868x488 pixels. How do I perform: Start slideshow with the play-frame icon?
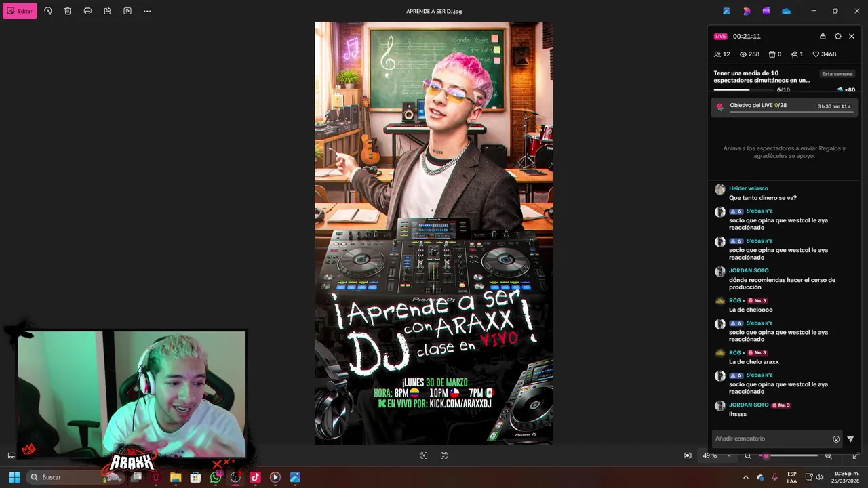[x=127, y=11]
